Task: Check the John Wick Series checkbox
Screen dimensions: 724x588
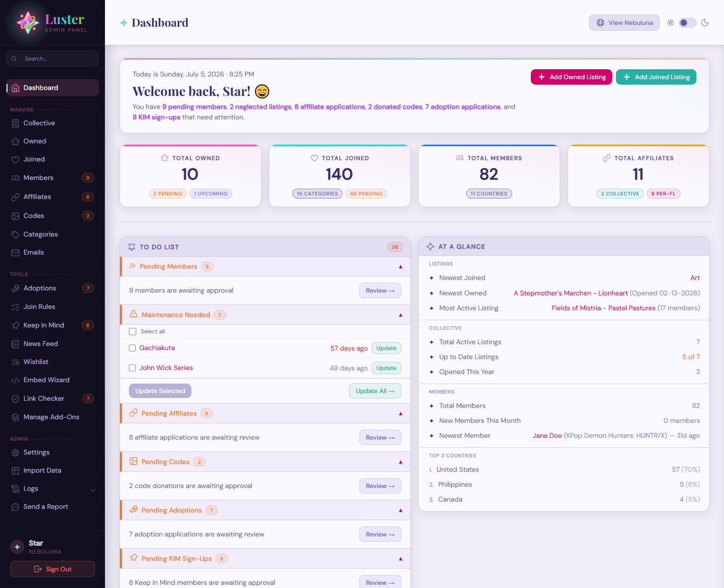Action: pos(133,368)
